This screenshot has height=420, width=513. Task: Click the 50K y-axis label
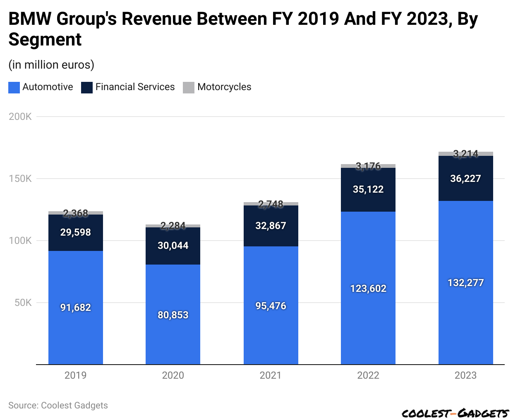click(x=23, y=303)
